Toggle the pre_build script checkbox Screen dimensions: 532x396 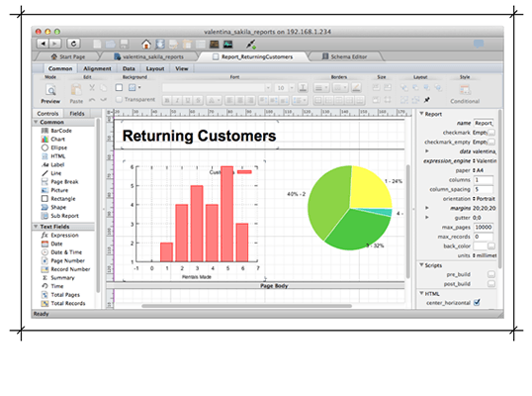pos(490,274)
